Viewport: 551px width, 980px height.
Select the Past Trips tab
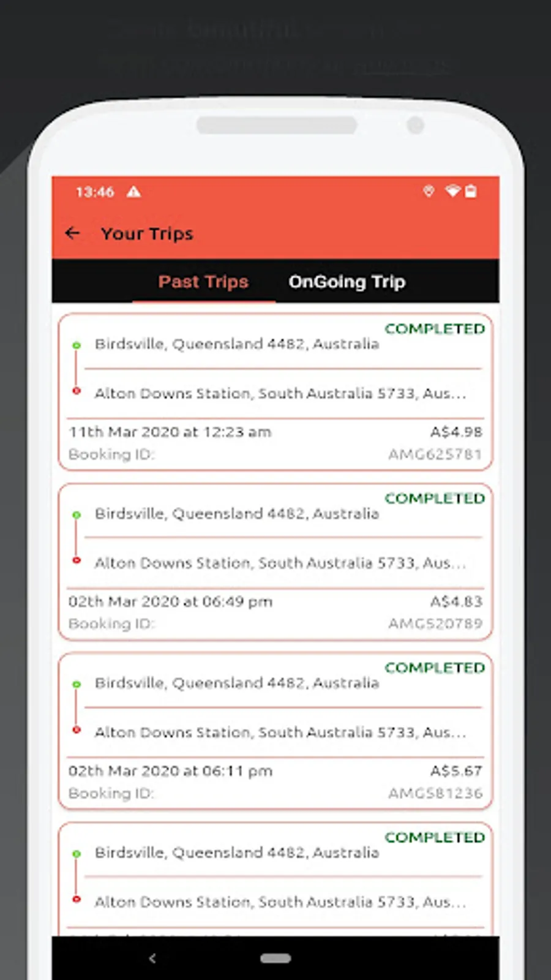[203, 282]
